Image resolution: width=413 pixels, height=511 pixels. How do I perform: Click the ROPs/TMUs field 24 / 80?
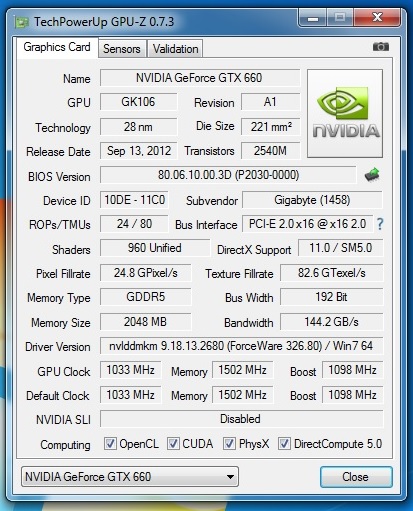134,224
